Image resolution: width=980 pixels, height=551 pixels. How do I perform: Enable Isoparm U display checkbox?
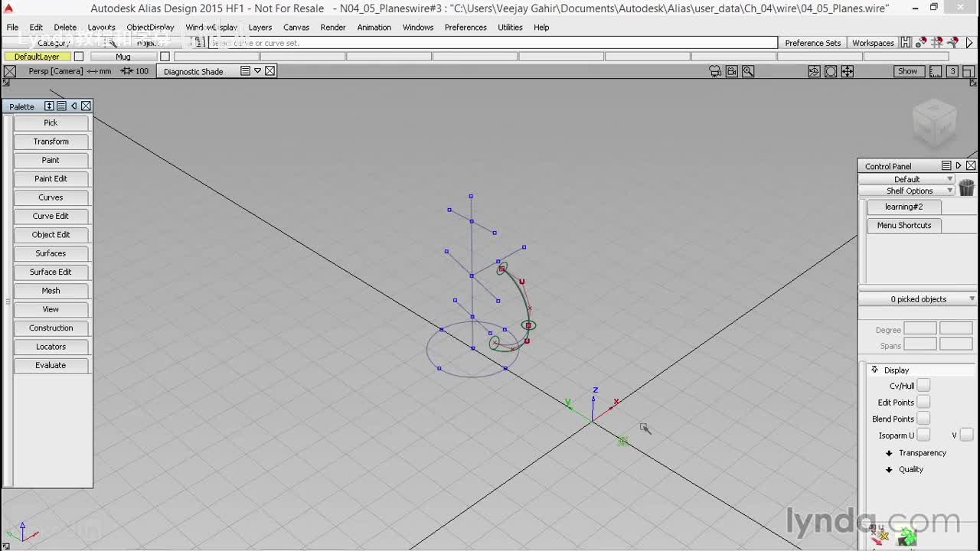coord(923,435)
